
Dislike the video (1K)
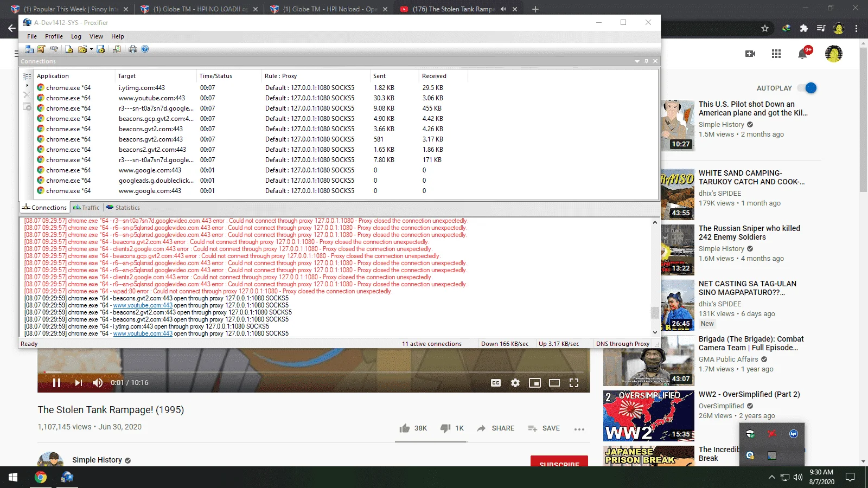tap(452, 428)
